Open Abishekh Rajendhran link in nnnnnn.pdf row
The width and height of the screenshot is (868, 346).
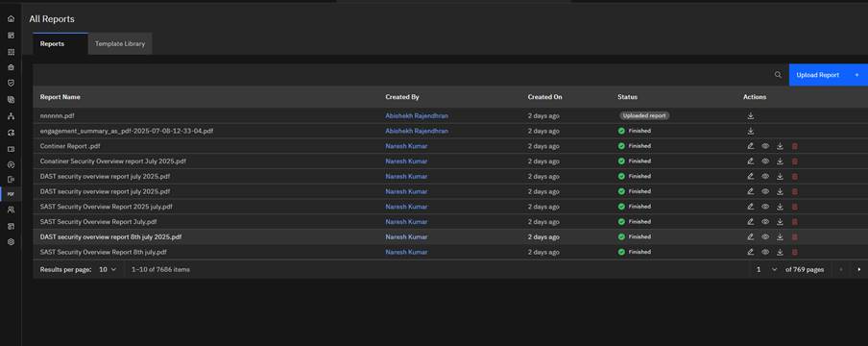(417, 116)
